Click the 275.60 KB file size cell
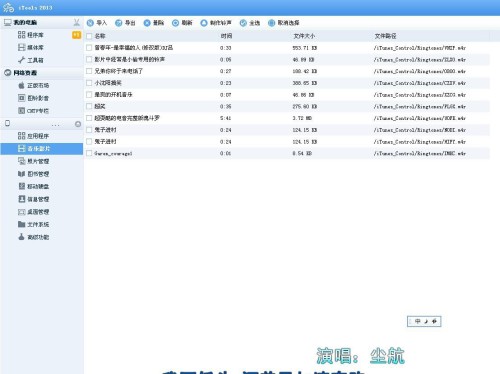 305,106
